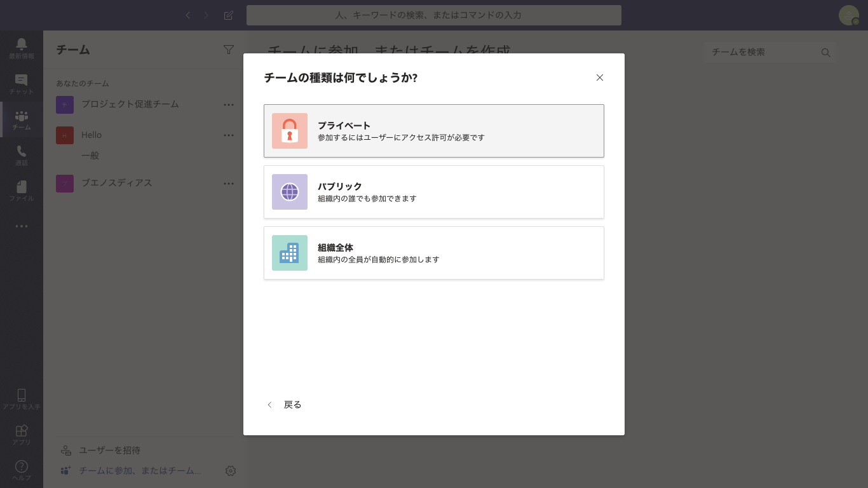Click the ユーザーを招待 link
The height and width of the screenshot is (488, 868).
[109, 450]
